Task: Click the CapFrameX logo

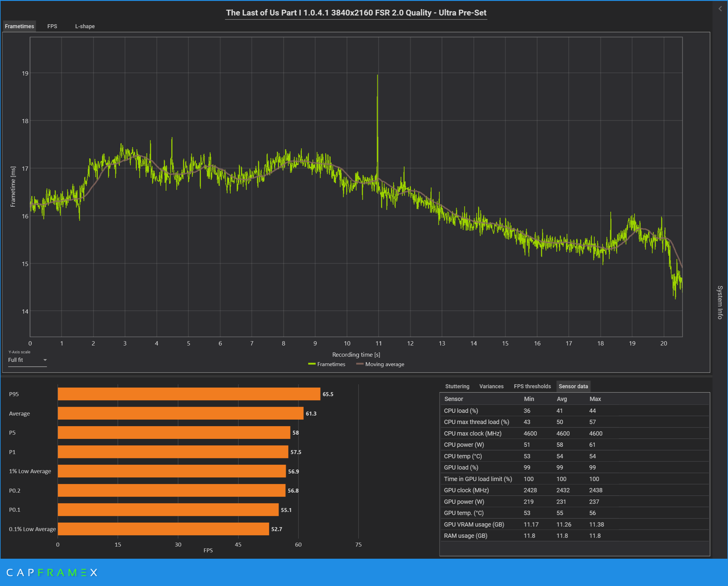Action: pos(52,572)
